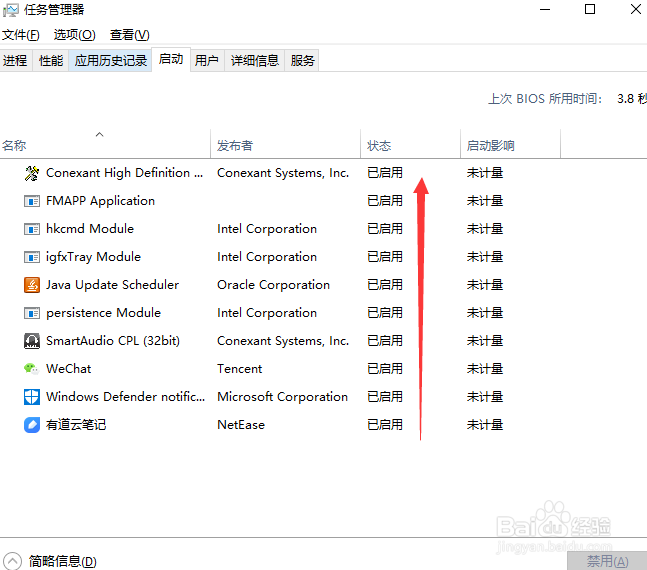
Task: Close the Task Manager window
Action: (635, 9)
